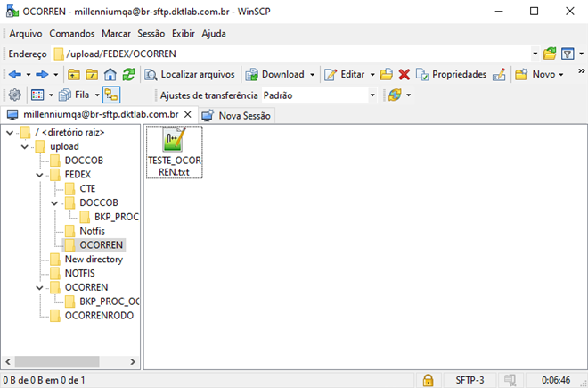Open the view style dropdown arrow
588x388 pixels.
51,95
